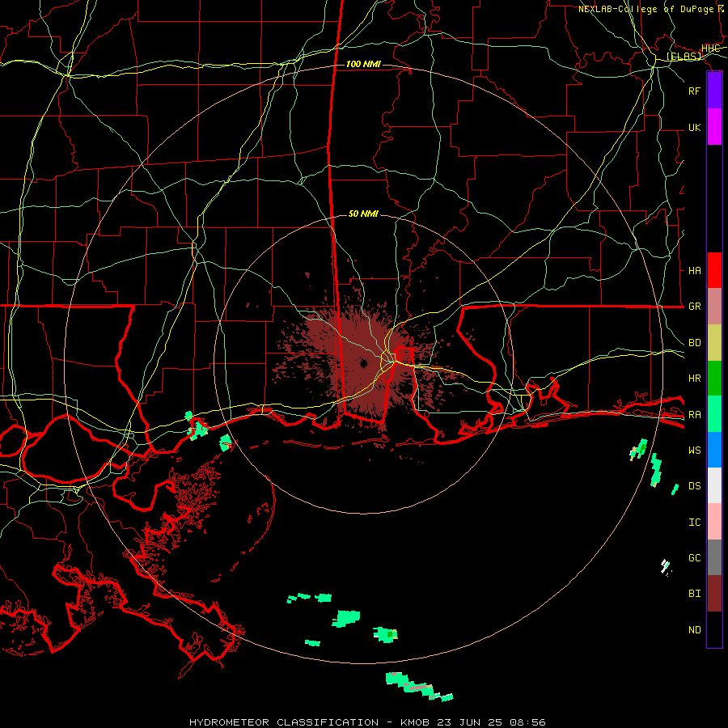Click the Hydrometeor Classification KMOB title text
The width and height of the screenshot is (728, 728).
coord(367,722)
